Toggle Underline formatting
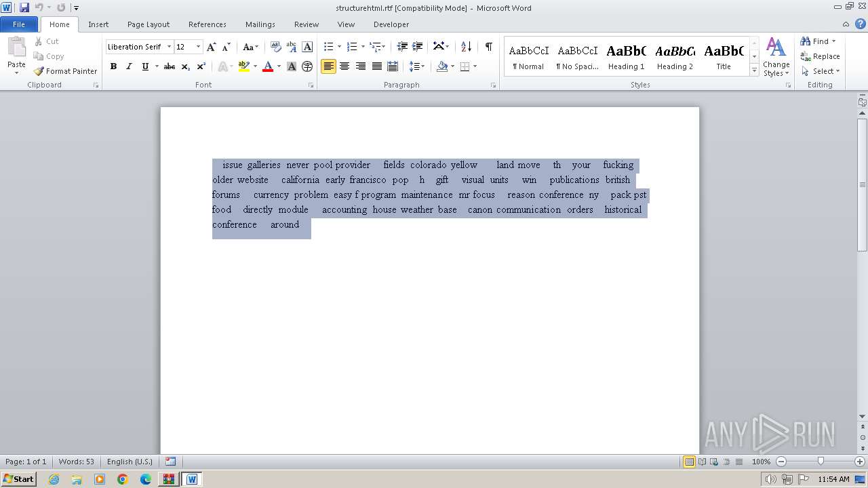Viewport: 868px width, 488px height. pos(144,66)
